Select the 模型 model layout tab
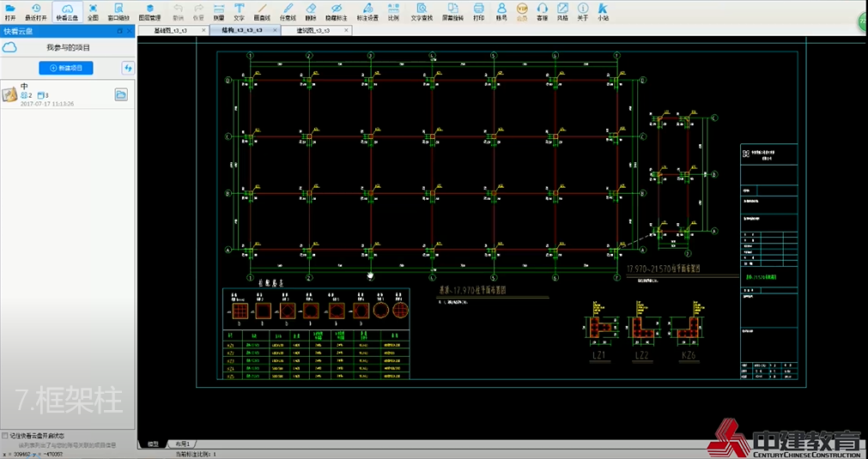The image size is (868, 459). point(152,444)
